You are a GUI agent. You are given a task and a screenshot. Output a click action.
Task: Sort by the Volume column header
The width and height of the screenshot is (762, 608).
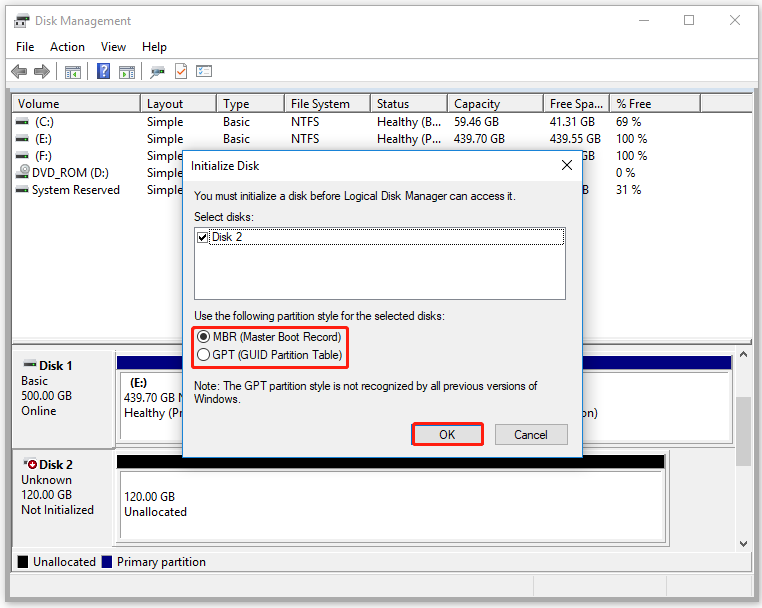[76, 104]
